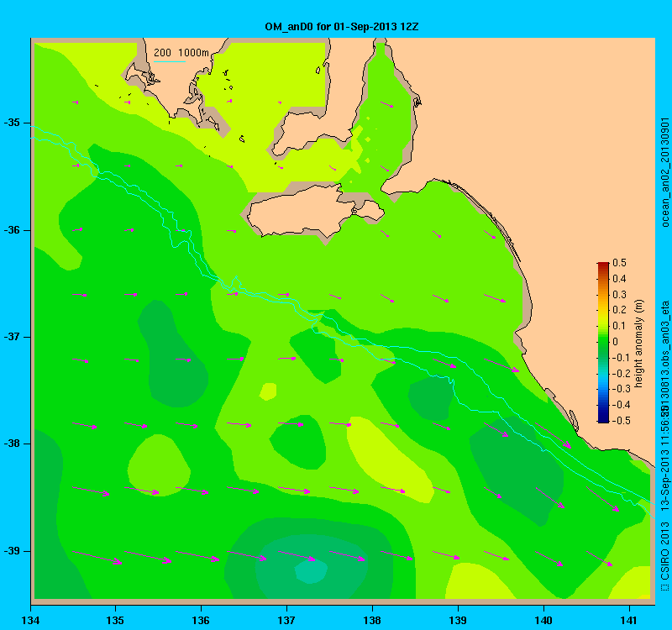Viewport: 672px width, 630px height.
Task: Click the 135 longitude axis label
Action: click(x=115, y=620)
